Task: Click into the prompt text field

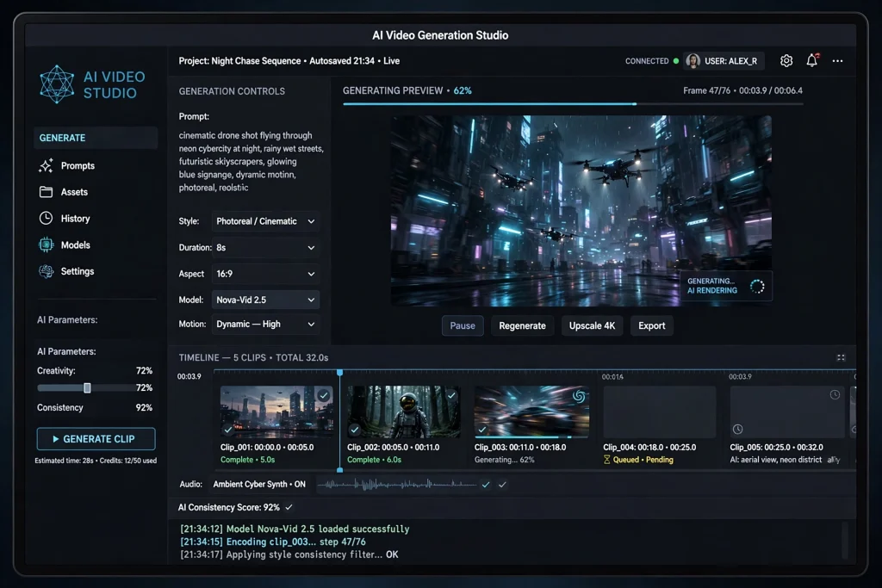Action: [x=251, y=161]
